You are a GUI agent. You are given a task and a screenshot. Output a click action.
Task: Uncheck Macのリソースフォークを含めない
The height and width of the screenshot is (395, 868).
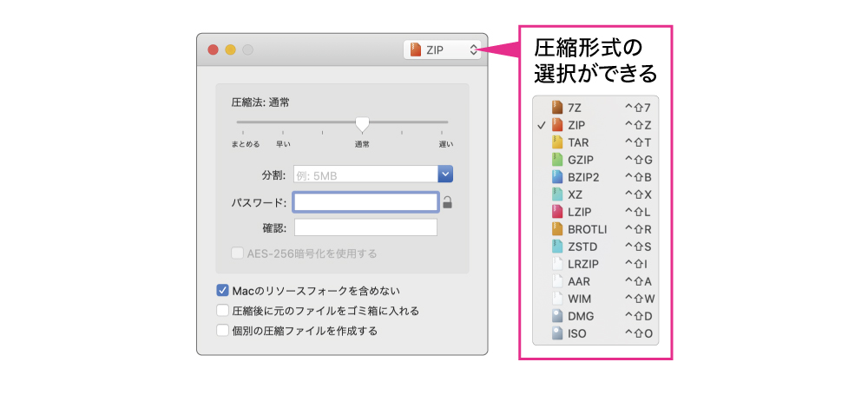(x=222, y=290)
